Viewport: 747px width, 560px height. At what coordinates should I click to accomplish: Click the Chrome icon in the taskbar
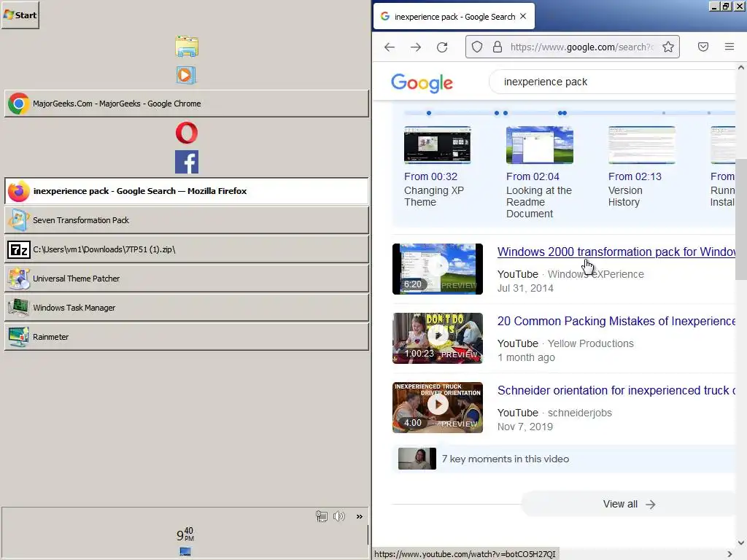tap(18, 104)
